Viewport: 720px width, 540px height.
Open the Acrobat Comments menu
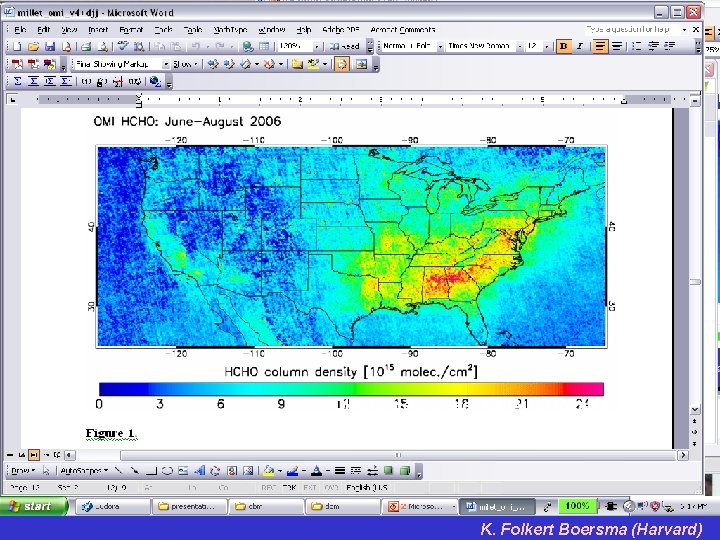403,29
